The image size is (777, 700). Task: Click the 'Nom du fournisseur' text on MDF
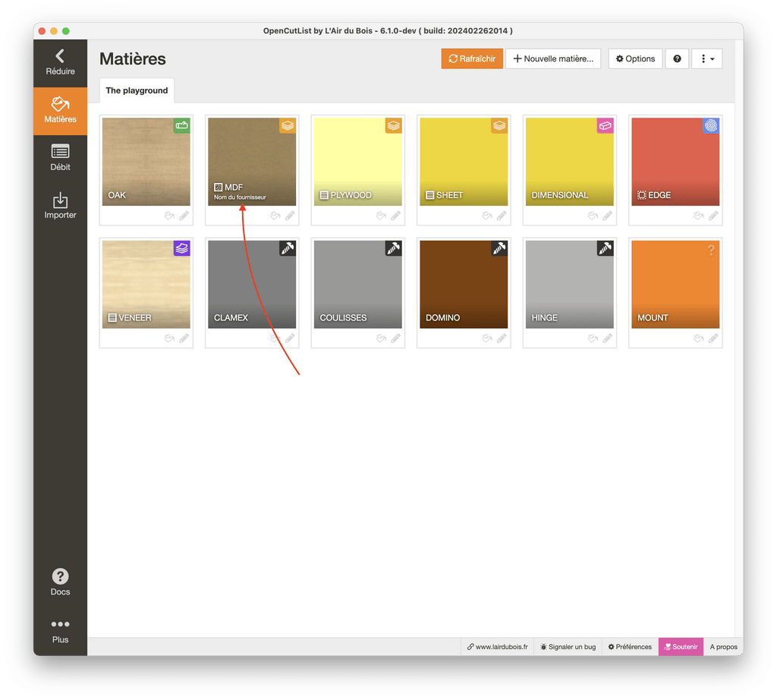tap(240, 197)
